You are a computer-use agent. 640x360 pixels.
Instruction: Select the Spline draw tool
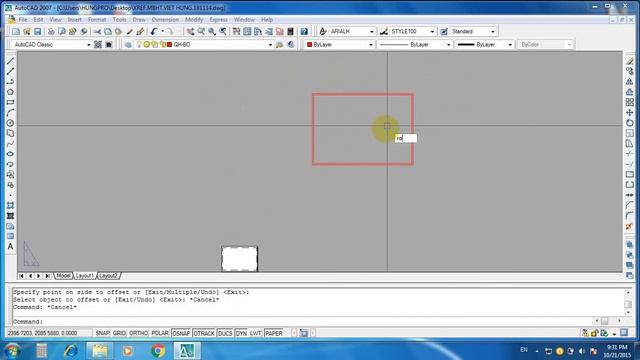(10, 144)
